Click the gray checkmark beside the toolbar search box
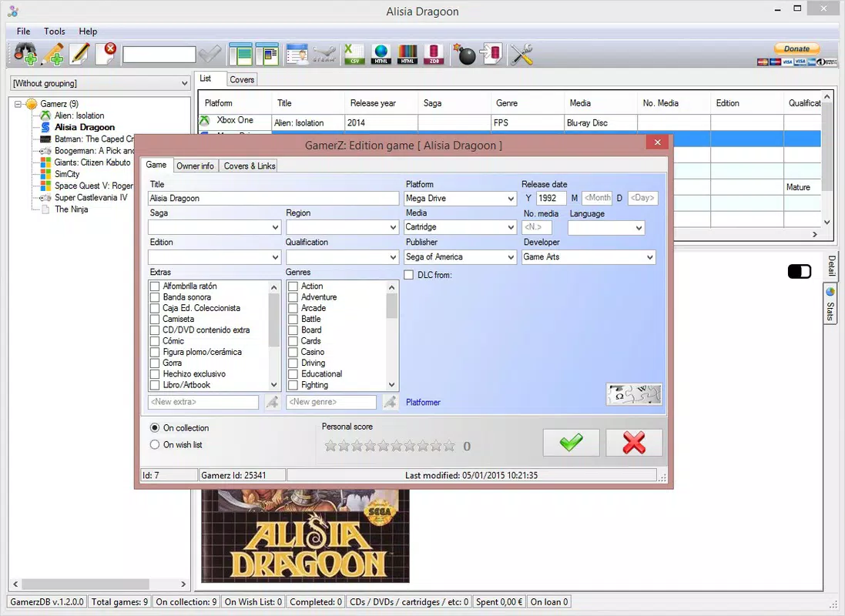The height and width of the screenshot is (616, 845). tap(210, 54)
